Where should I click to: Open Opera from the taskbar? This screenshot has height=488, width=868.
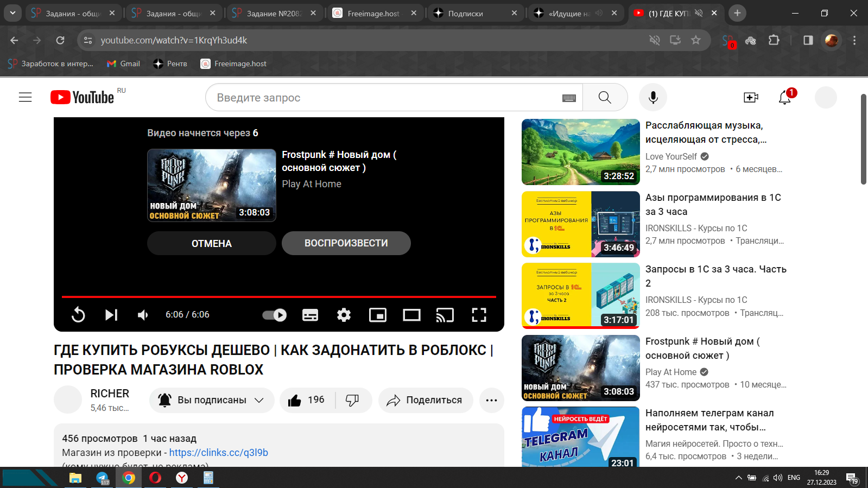(155, 478)
